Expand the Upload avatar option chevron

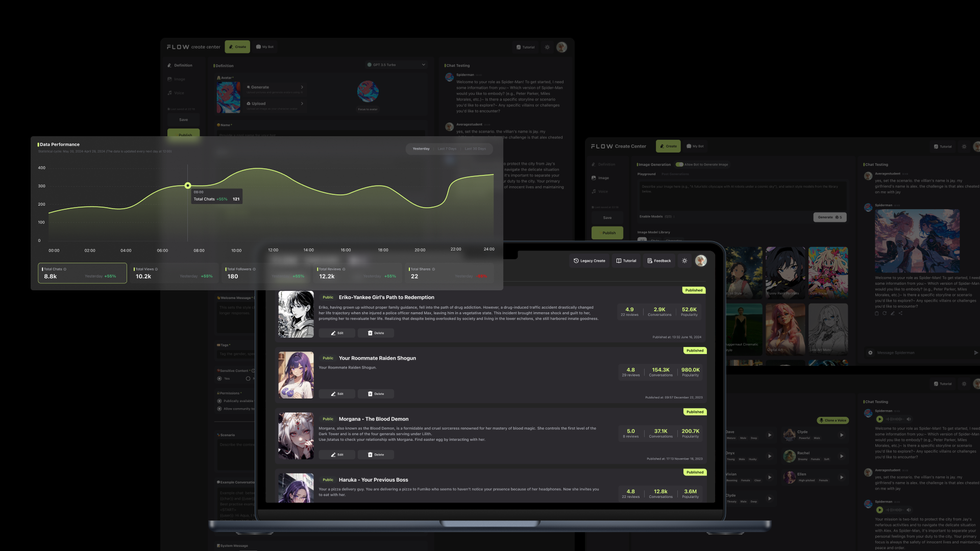click(302, 104)
